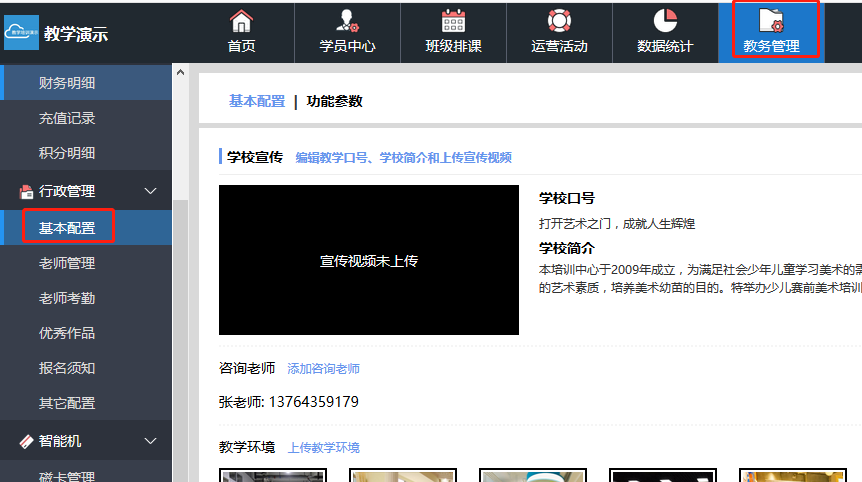The height and width of the screenshot is (482, 862).
Task: Switch to the 基本配置 tab
Action: 257,101
